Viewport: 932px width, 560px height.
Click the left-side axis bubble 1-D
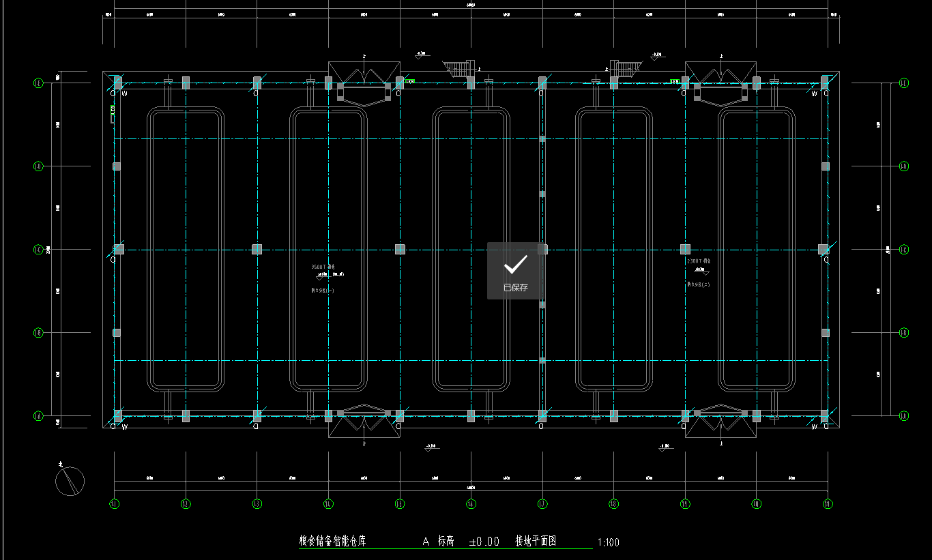[x=38, y=166]
